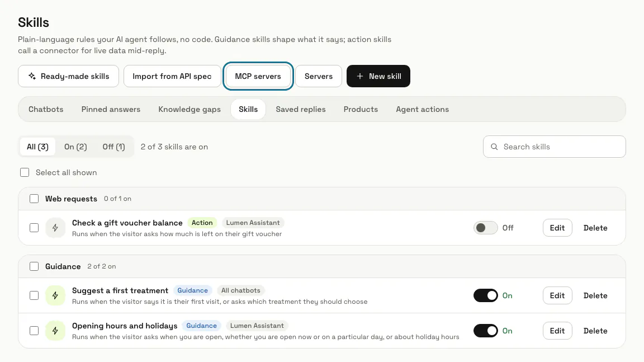This screenshot has width=644, height=362.
Task: Turn off the Suggest a first treatment toggle
Action: tap(485, 295)
